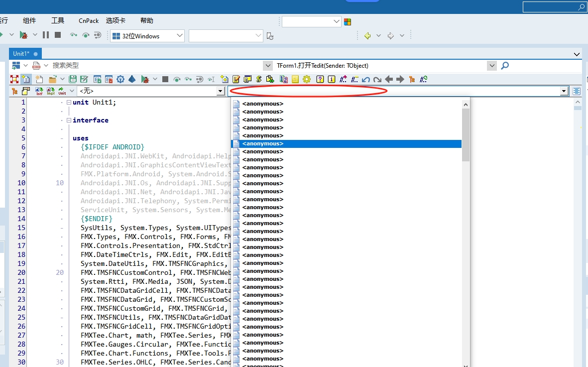Viewport: 588px width, 367px height.
Task: Collapse the 'interface' code fold marker
Action: (x=69, y=121)
